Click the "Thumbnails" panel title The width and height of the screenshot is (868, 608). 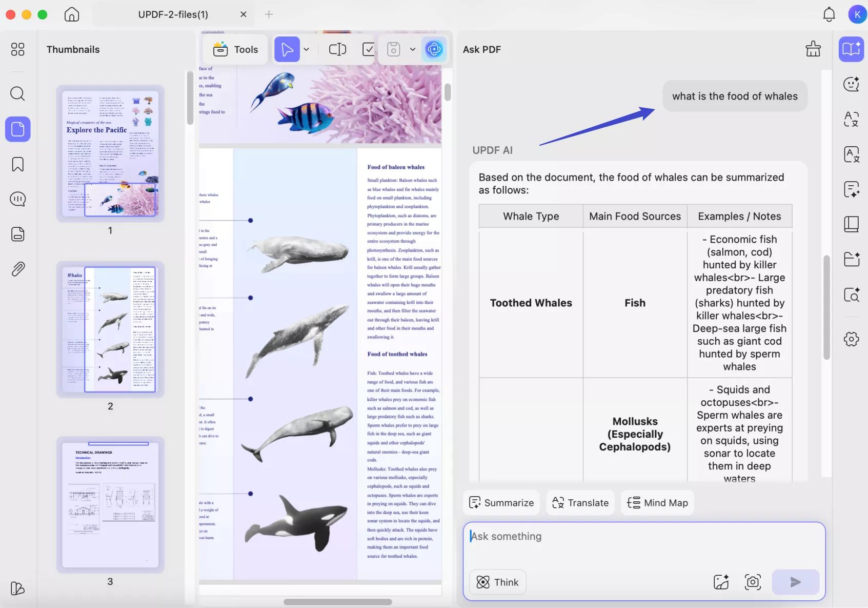73,49
